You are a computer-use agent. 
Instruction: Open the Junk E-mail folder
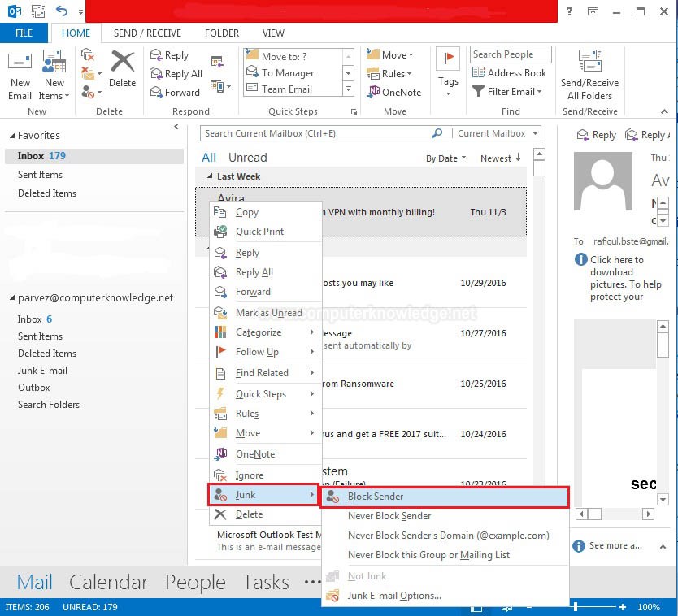(x=42, y=371)
